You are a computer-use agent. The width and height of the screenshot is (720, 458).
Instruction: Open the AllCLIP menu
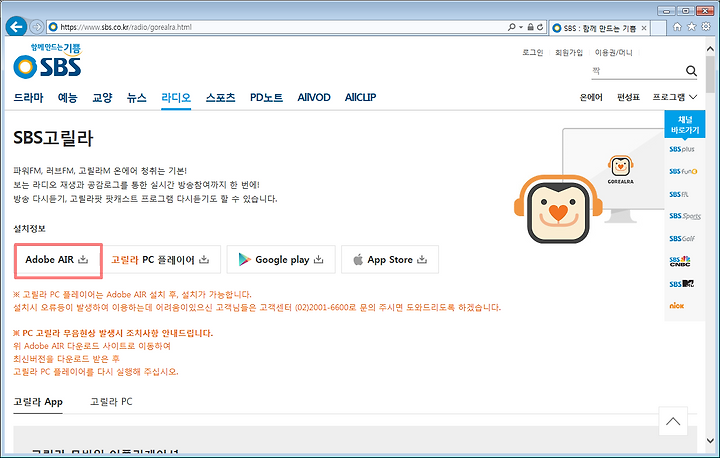[x=360, y=97]
